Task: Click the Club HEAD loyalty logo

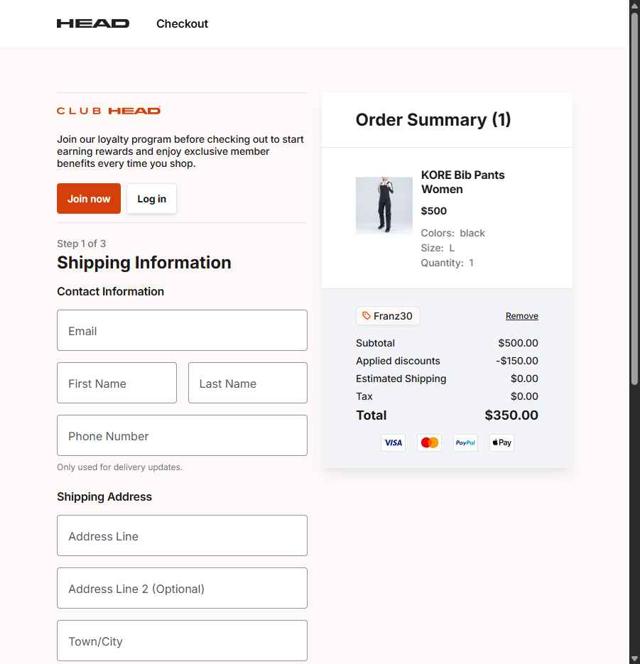Action: (x=109, y=111)
